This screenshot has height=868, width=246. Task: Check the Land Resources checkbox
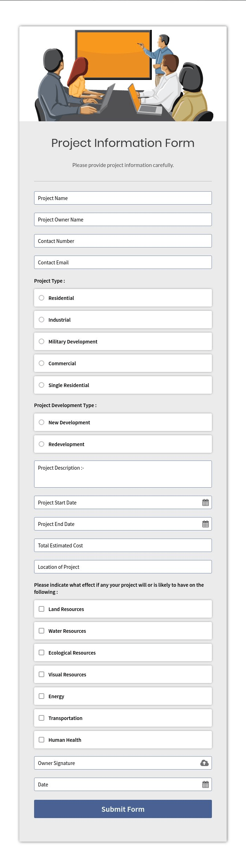point(41,609)
